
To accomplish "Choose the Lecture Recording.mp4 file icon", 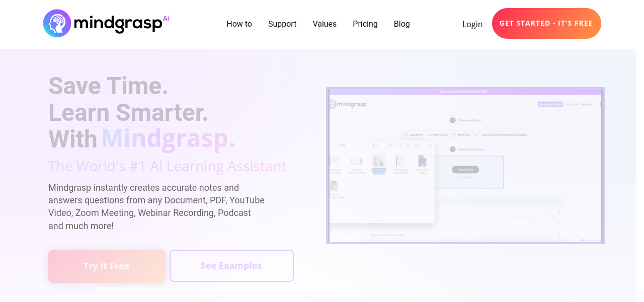I will (x=357, y=162).
